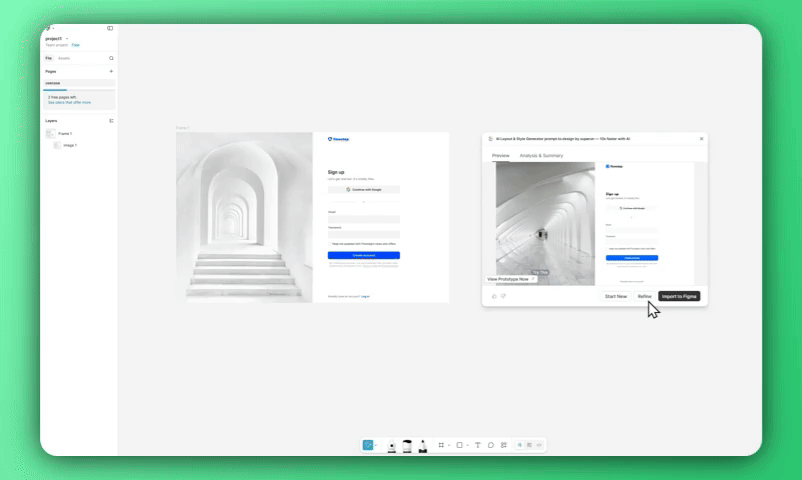Screen dimensions: 802x480
Task: Click Continue with Google in Frame 1
Action: [x=364, y=189]
